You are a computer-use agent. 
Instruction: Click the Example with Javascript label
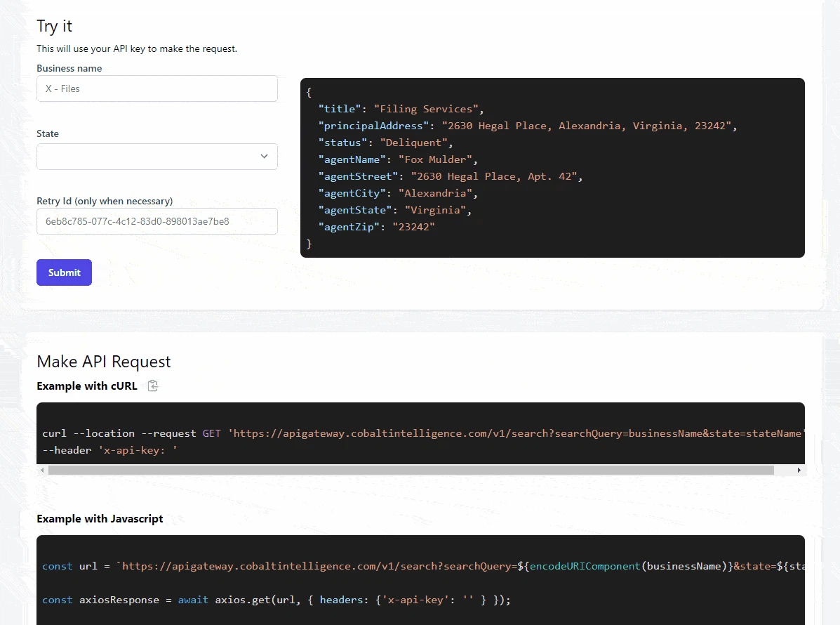(100, 518)
